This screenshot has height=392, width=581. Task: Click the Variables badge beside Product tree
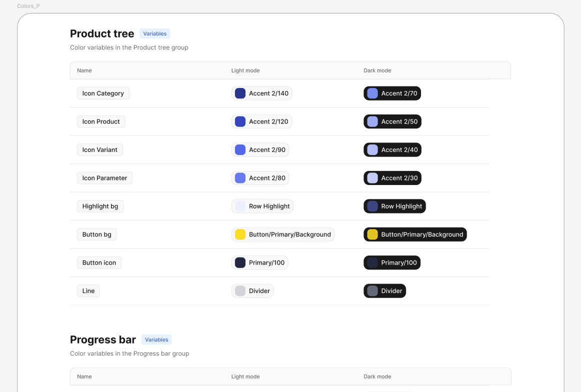[x=154, y=33]
